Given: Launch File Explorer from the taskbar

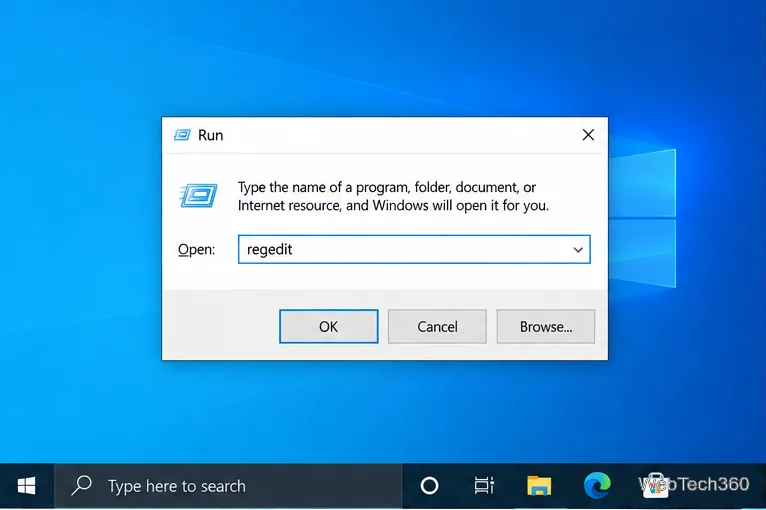Looking at the screenshot, I should coord(539,486).
